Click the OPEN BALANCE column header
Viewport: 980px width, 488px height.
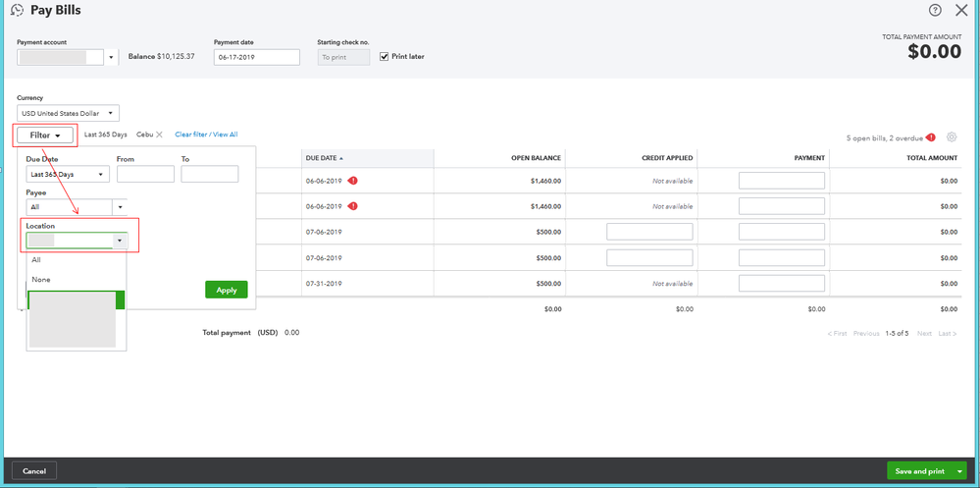pos(537,158)
